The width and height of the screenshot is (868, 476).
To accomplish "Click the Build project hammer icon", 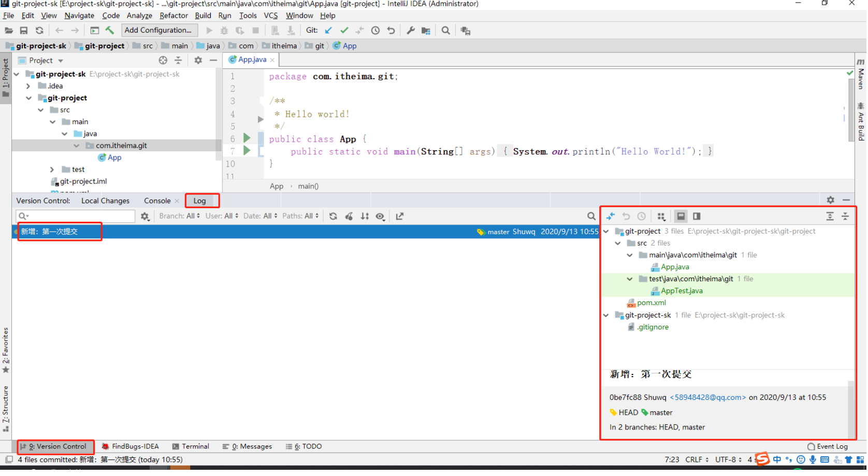I will 110,31.
